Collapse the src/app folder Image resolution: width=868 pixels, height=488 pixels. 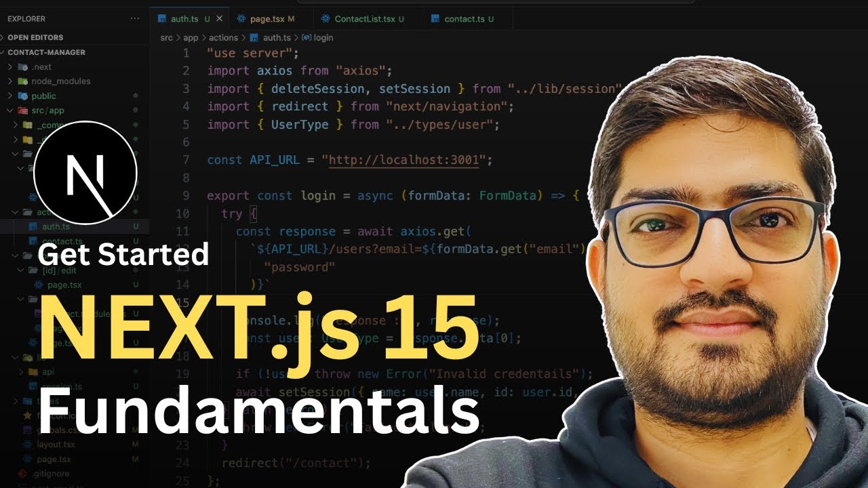(x=47, y=110)
